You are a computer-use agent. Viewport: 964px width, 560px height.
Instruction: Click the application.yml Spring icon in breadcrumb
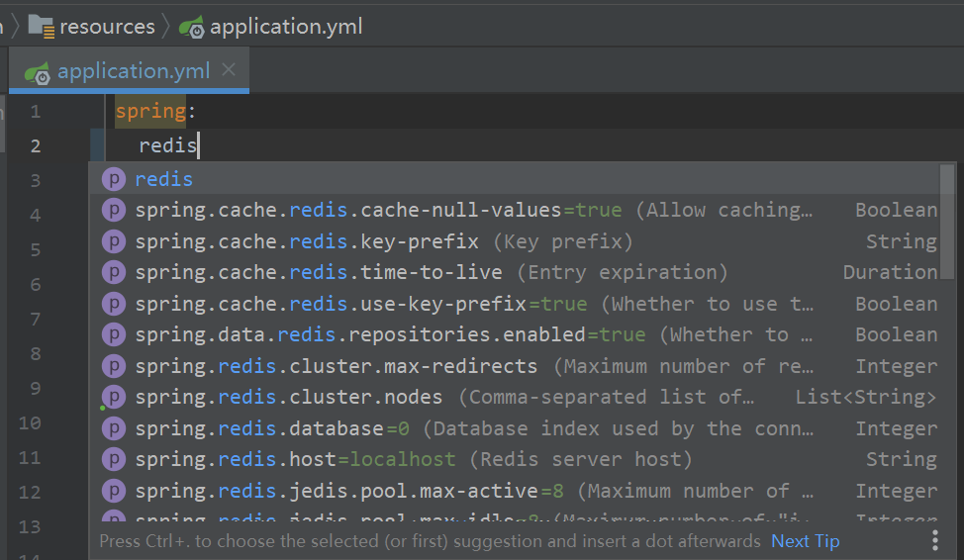coord(191,27)
